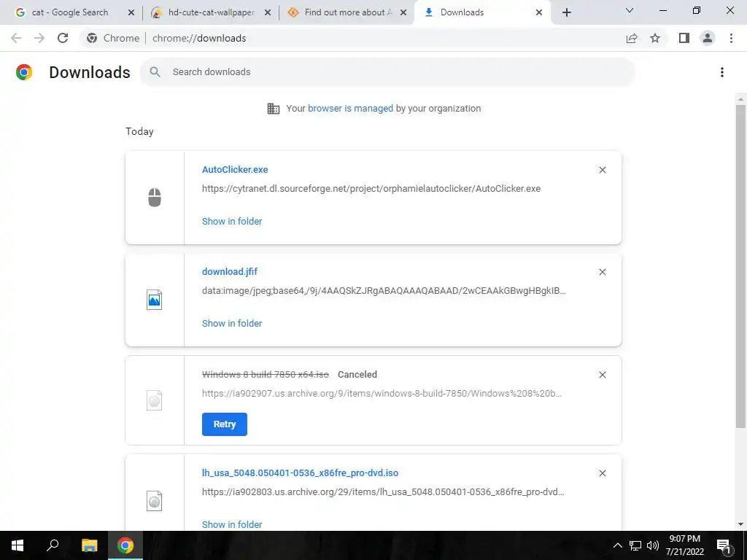Focus the Search downloads field

coord(388,72)
